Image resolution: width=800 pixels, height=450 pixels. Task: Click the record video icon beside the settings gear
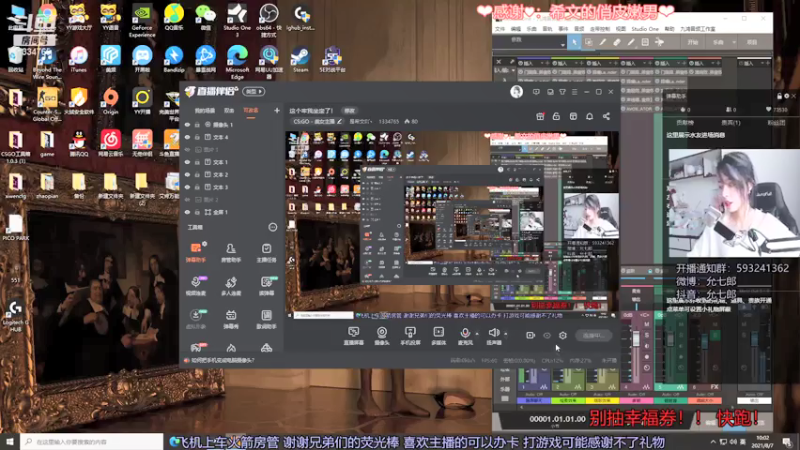click(x=530, y=335)
